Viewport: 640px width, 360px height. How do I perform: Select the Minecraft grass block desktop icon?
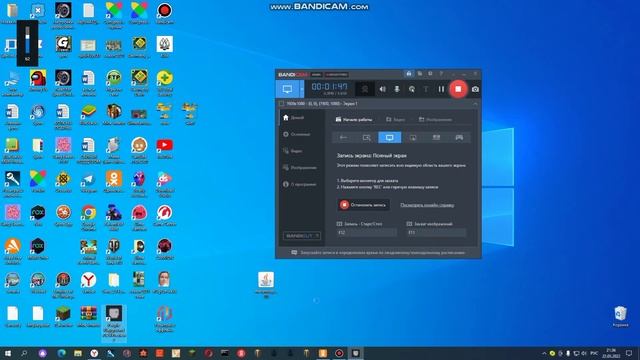tap(63, 317)
